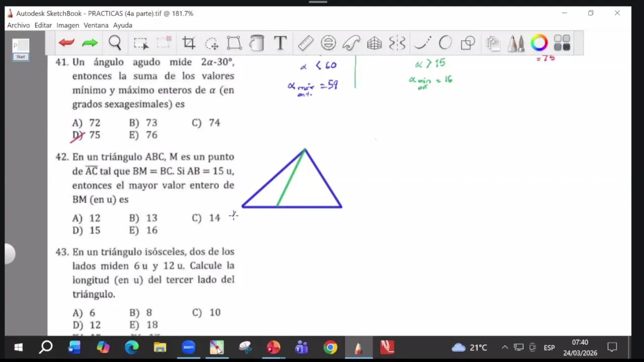Image resolution: width=644 pixels, height=362 pixels.
Task: Switch to Zoom in the taskbar
Action: click(189, 347)
